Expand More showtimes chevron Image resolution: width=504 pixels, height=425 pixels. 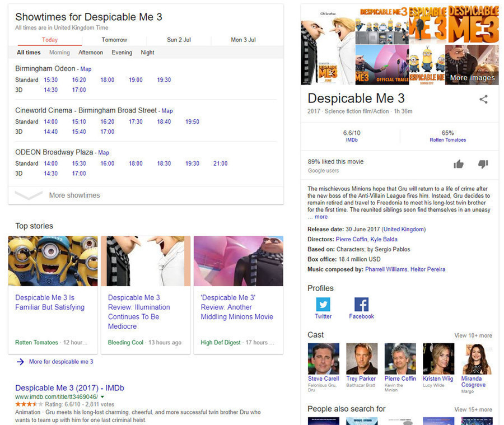click(29, 195)
